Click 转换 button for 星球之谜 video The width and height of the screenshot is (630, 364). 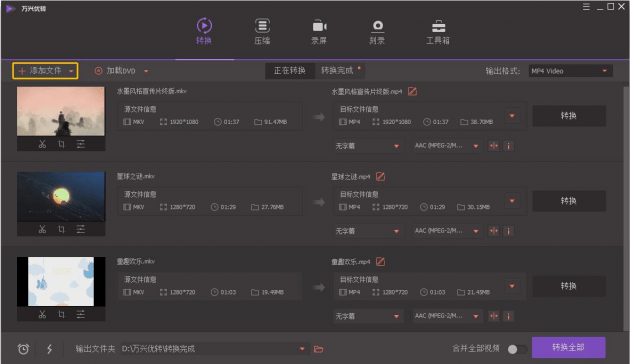tap(569, 201)
